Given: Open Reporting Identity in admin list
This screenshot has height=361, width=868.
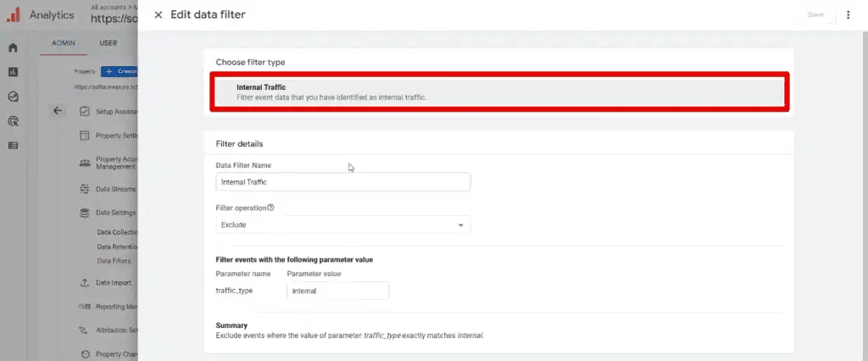Looking at the screenshot, I should point(115,307).
